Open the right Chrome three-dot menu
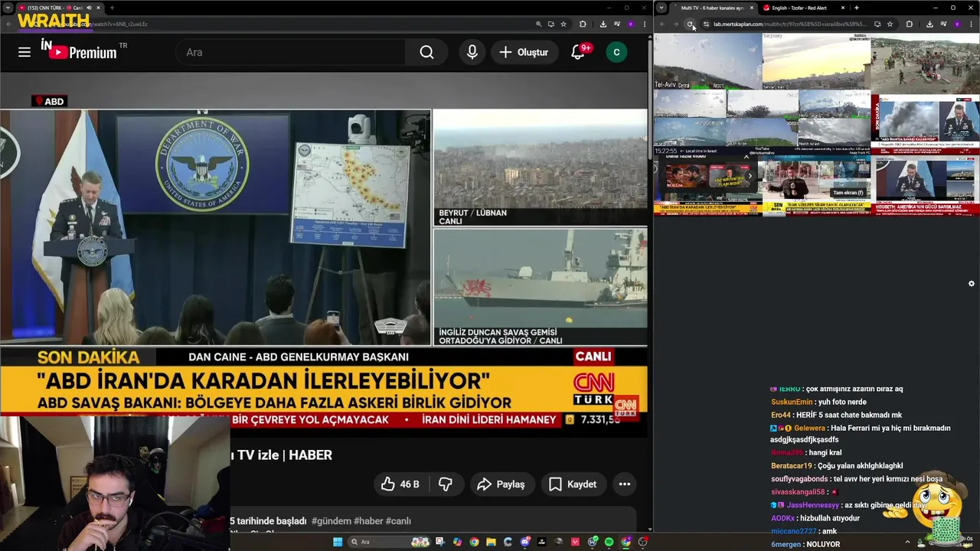 [969, 24]
